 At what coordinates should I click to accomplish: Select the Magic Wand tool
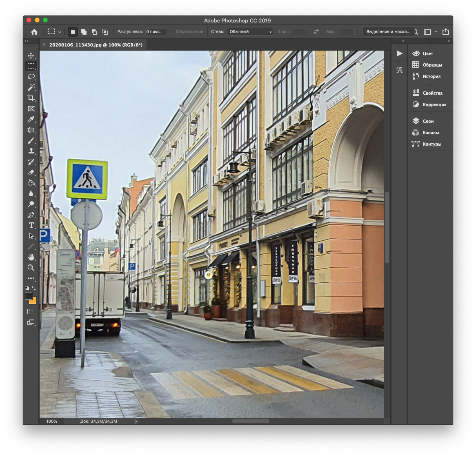tap(31, 87)
